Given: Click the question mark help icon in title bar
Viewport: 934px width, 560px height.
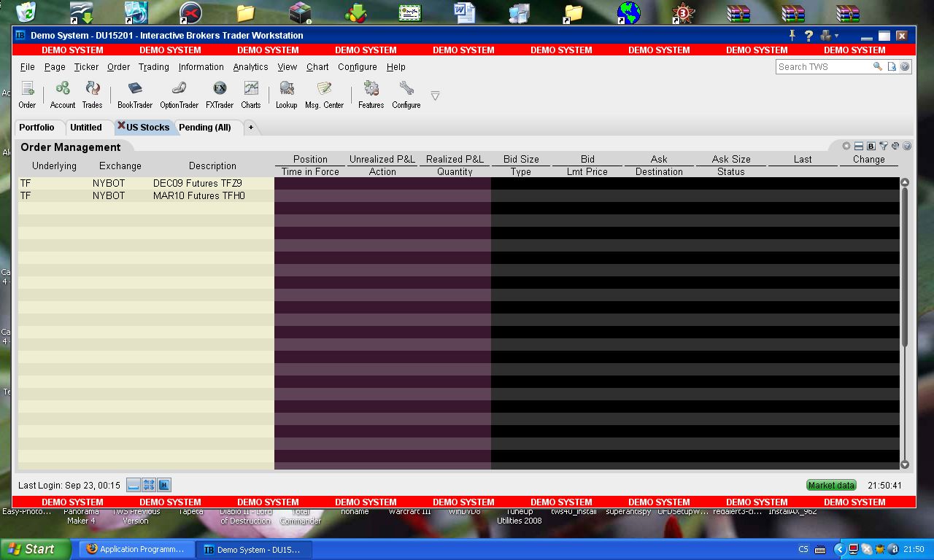Looking at the screenshot, I should click(x=808, y=35).
